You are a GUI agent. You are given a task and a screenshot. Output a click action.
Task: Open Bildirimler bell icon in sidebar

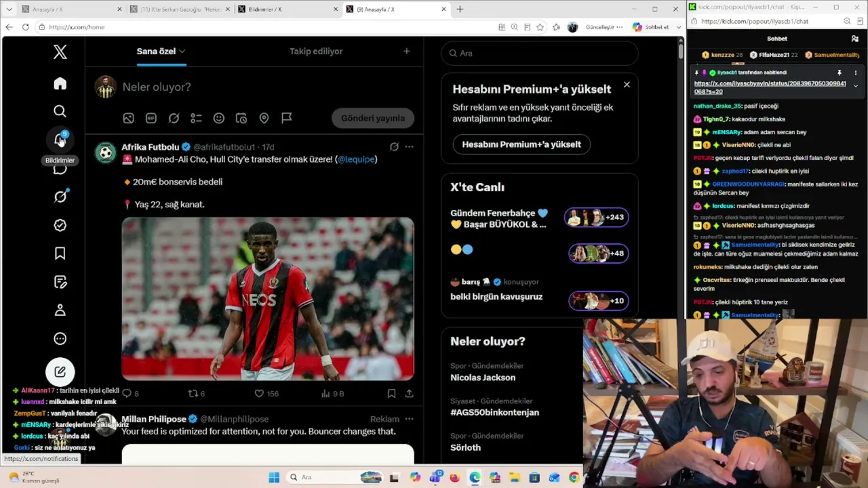coord(60,140)
